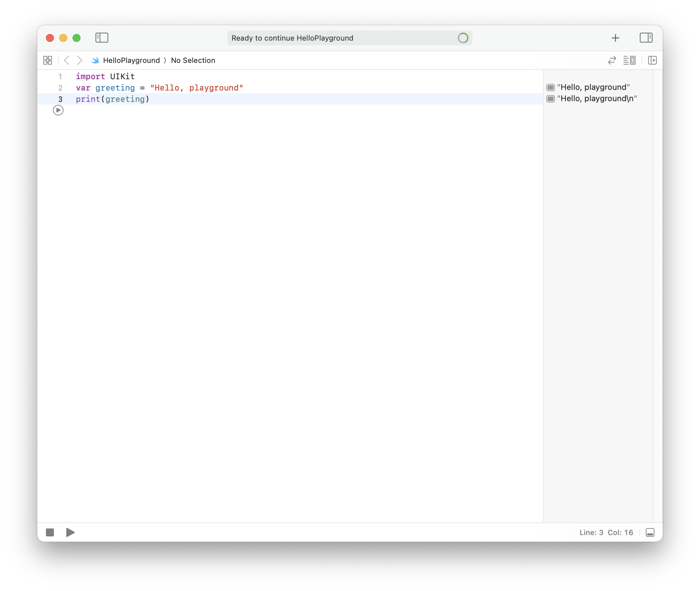Click the green activity progress circle

(x=463, y=38)
